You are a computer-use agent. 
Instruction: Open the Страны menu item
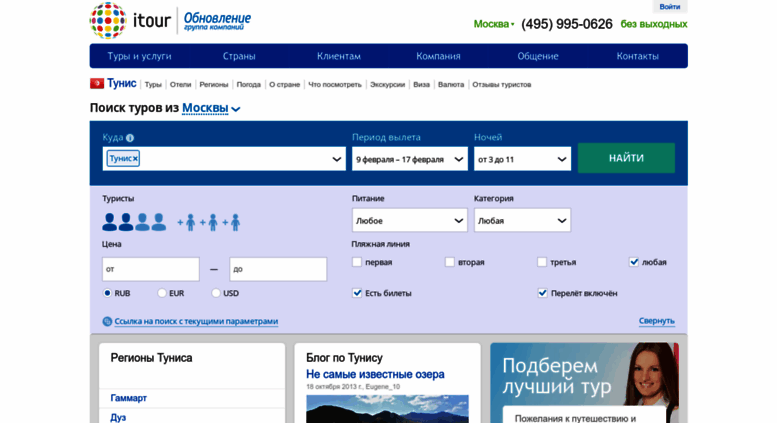pyautogui.click(x=239, y=56)
